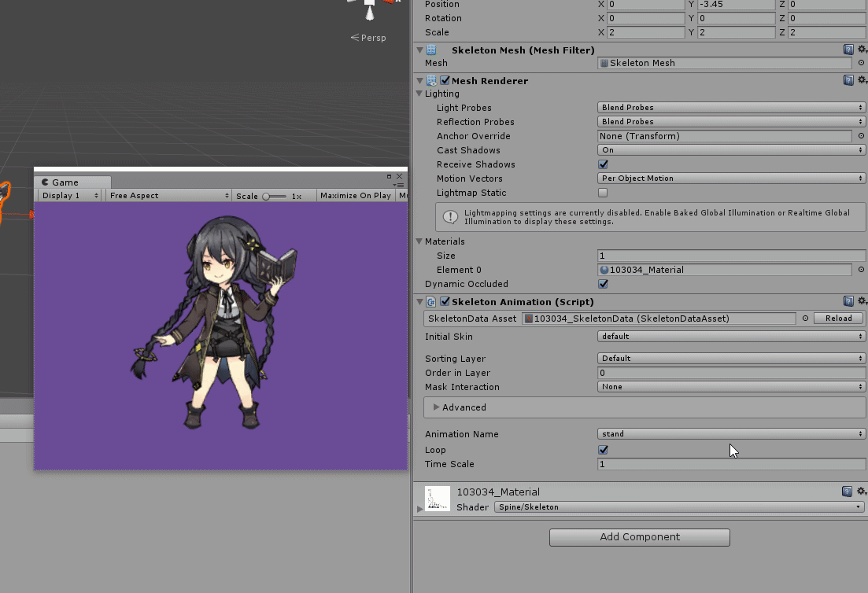Click the Mesh Filter component icon

point(431,50)
